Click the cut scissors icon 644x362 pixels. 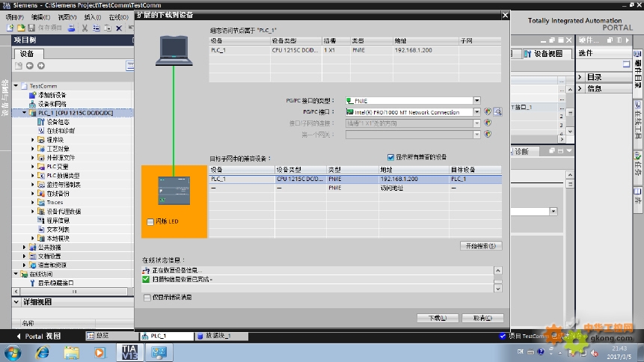tap(85, 28)
